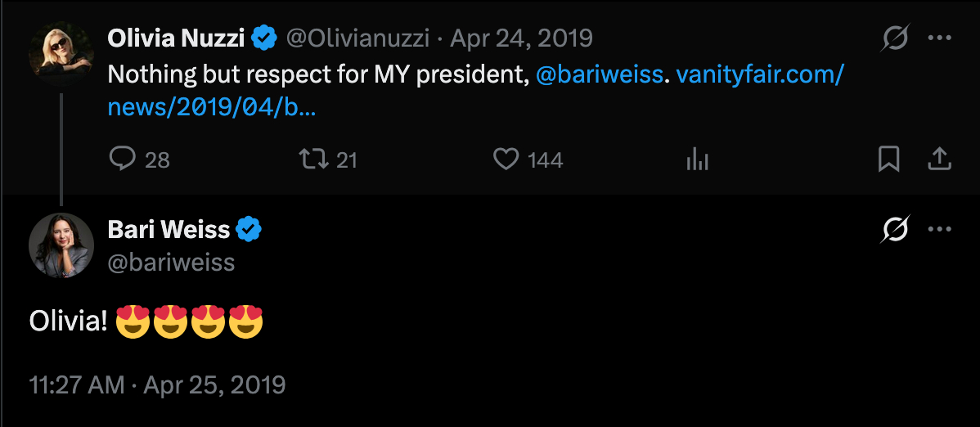Screen dimensions: 980x427
Task: Click the Grok icon on Olivia Nuzzi's tweet
Action: point(896,38)
